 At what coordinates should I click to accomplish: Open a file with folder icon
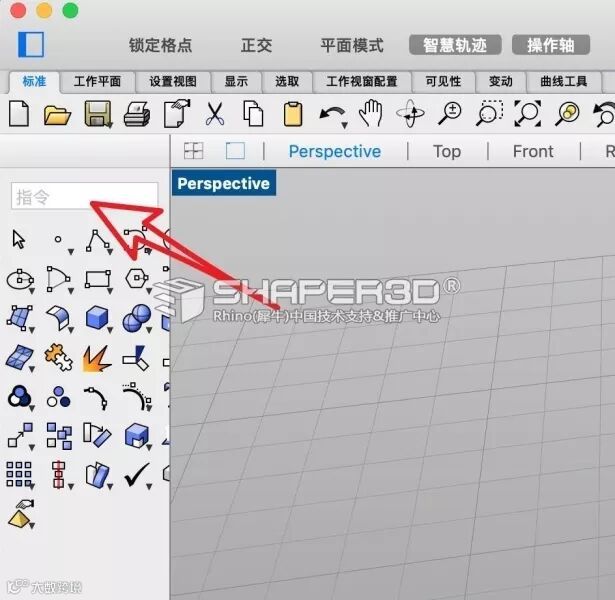pyautogui.click(x=57, y=115)
